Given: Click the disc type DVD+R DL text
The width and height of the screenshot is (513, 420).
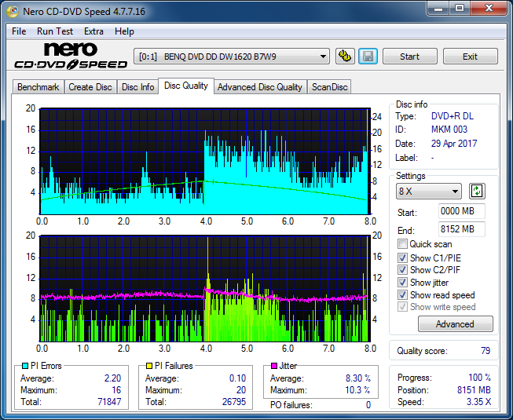Looking at the screenshot, I should click(453, 116).
